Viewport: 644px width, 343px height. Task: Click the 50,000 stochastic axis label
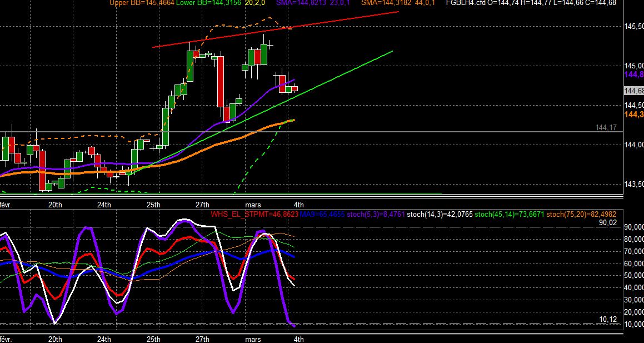[x=634, y=275]
